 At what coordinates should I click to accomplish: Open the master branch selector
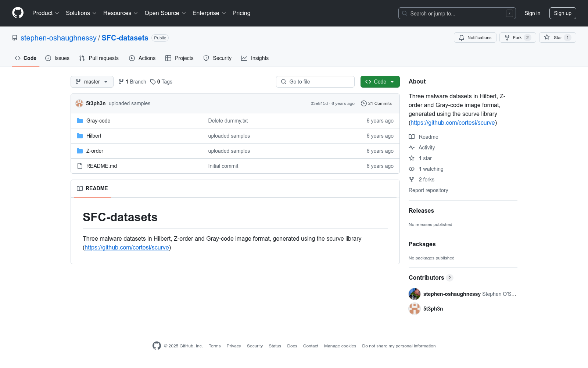click(92, 82)
